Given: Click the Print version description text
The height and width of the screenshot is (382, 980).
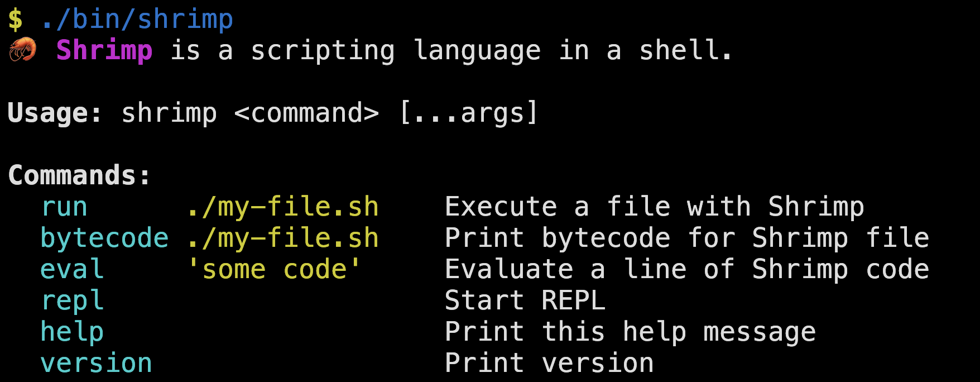Looking at the screenshot, I should (x=549, y=364).
